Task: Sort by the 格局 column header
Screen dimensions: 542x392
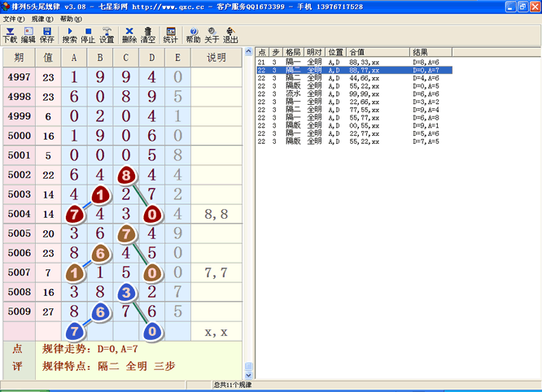Action: click(293, 52)
